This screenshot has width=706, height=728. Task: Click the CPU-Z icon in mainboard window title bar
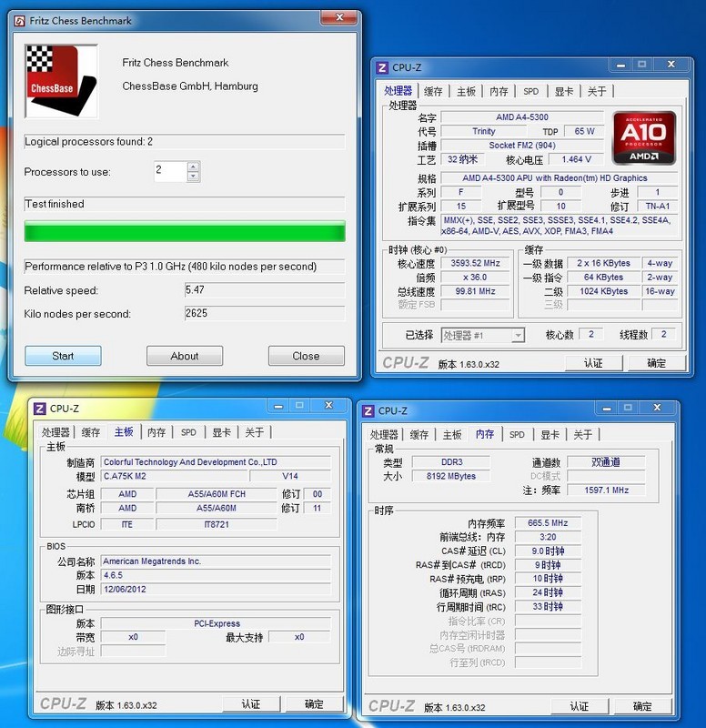click(40, 409)
